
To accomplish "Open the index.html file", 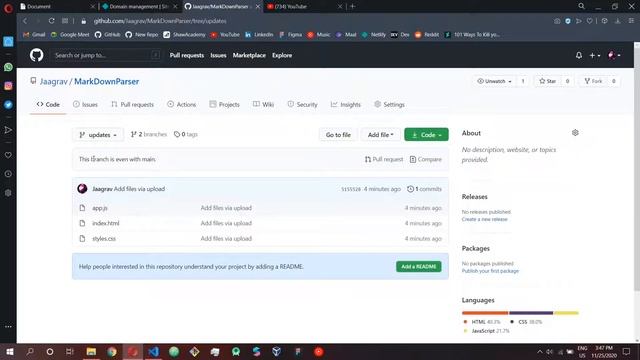I will (106, 223).
